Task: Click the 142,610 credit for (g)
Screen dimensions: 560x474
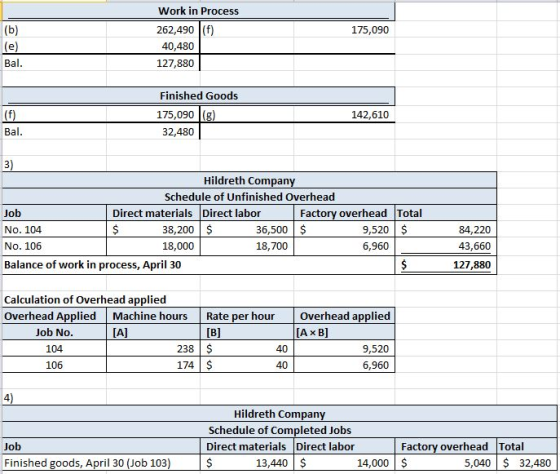Action: click(x=370, y=115)
